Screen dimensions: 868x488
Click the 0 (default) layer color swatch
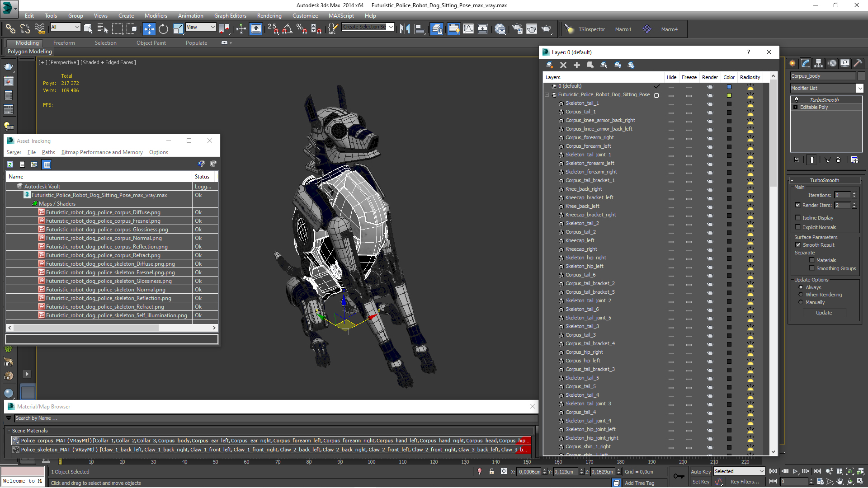[x=729, y=86]
